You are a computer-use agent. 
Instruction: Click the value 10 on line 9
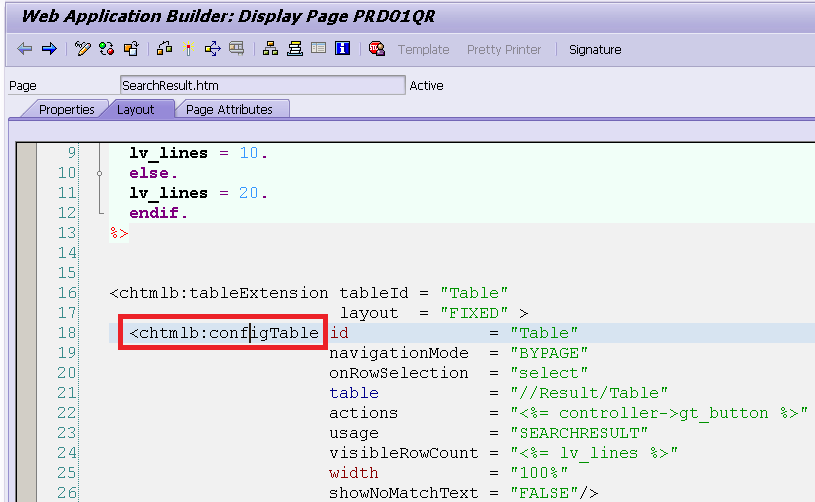[x=249, y=153]
